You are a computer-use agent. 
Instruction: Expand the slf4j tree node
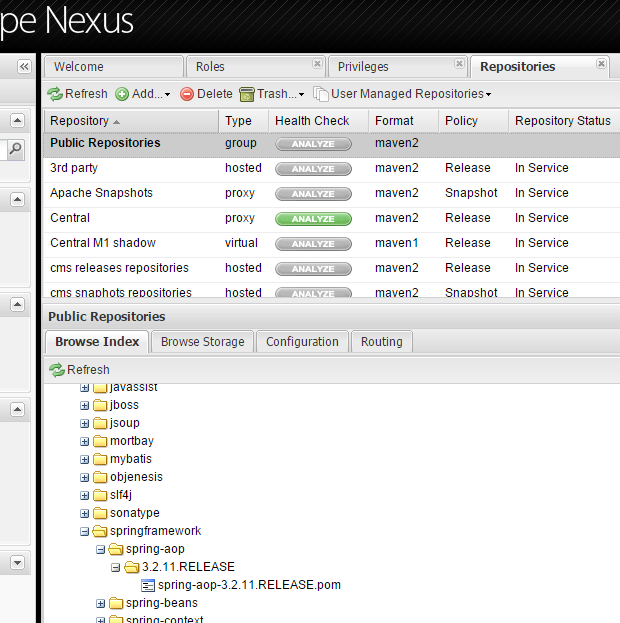(x=84, y=495)
